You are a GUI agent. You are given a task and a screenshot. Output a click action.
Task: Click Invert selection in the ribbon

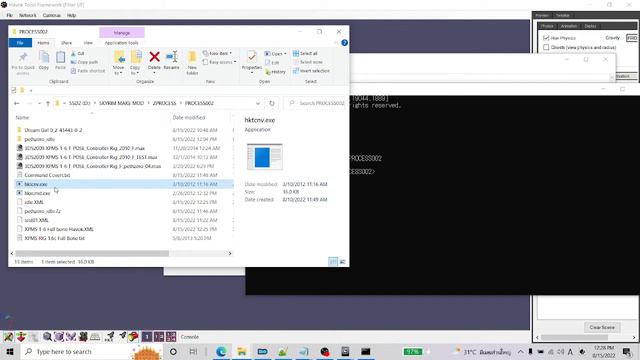coord(311,71)
